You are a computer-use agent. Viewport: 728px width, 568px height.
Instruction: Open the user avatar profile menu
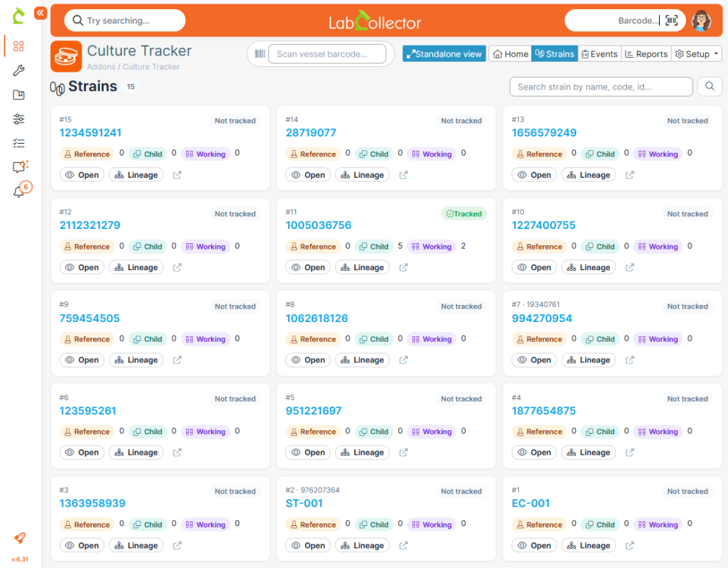(702, 21)
